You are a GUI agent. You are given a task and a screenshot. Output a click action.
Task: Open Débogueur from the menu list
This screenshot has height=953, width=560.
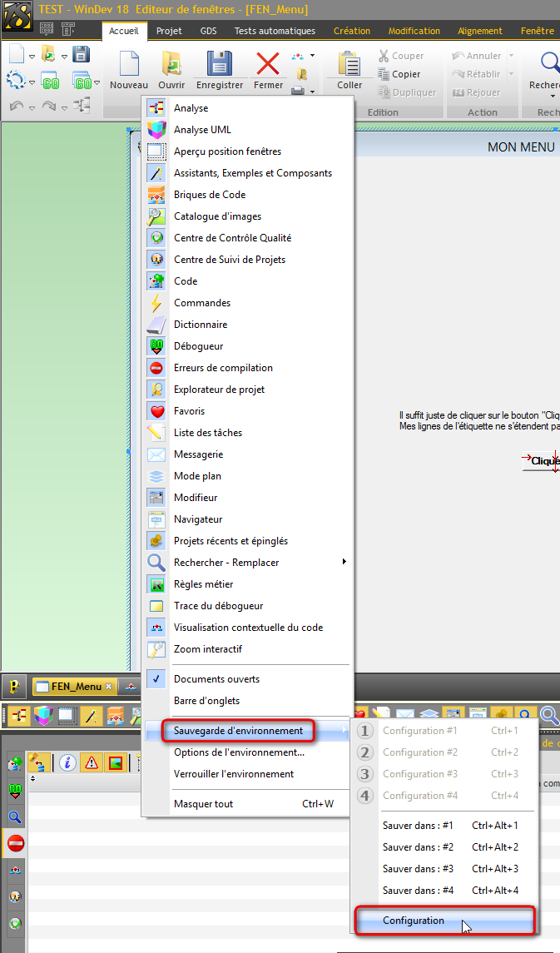click(198, 346)
